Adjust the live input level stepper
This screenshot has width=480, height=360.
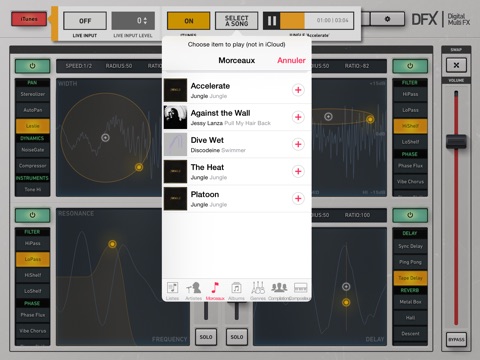coord(133,21)
